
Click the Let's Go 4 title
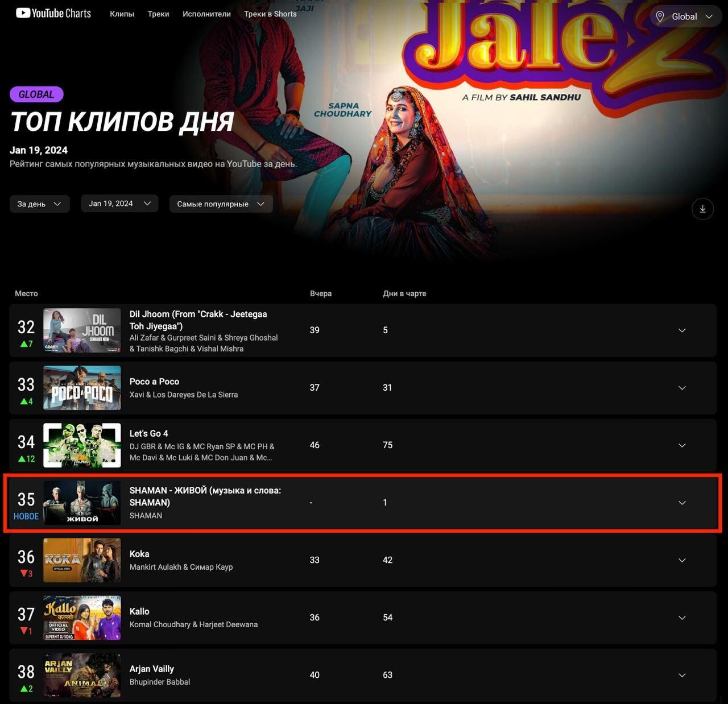[x=148, y=433]
